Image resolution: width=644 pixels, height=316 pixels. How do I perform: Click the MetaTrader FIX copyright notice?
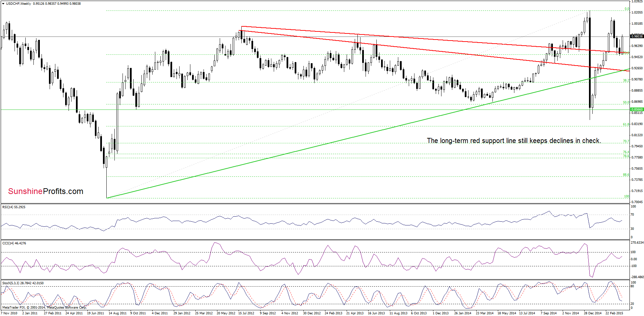44,307
